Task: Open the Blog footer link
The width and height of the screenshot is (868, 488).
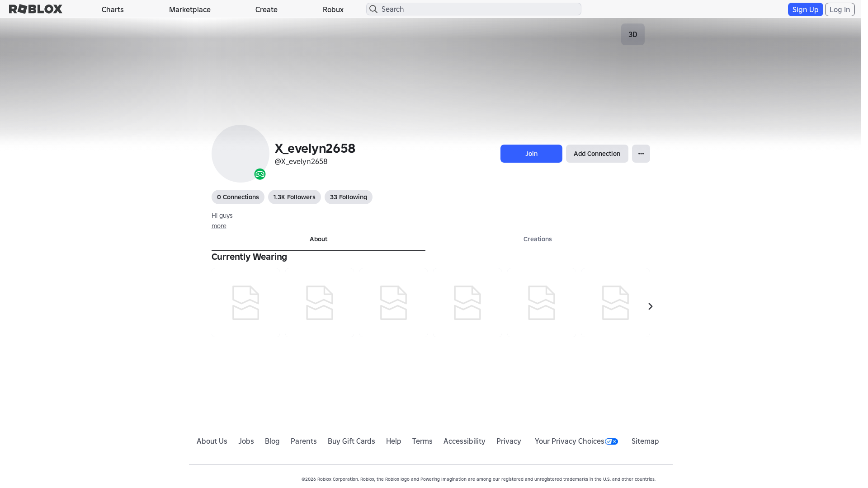Action: coord(272,441)
